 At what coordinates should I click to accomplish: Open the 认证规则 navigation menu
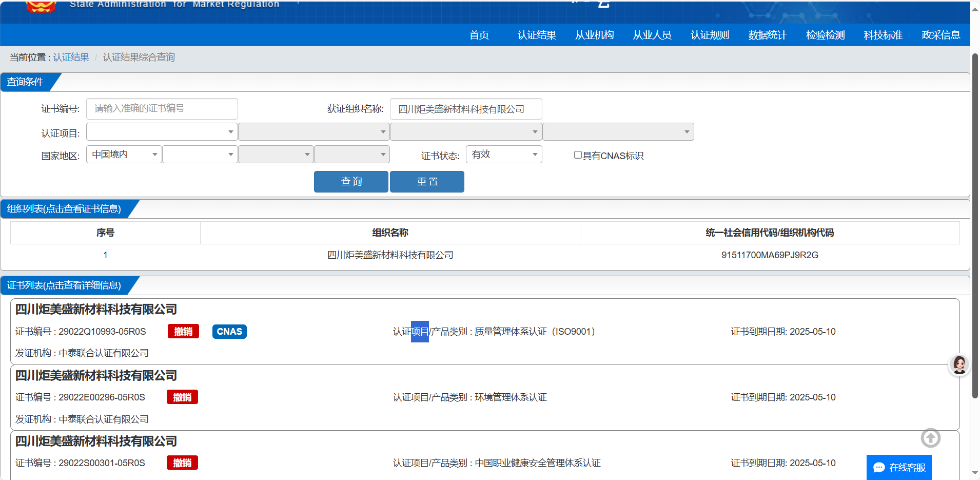click(x=710, y=35)
